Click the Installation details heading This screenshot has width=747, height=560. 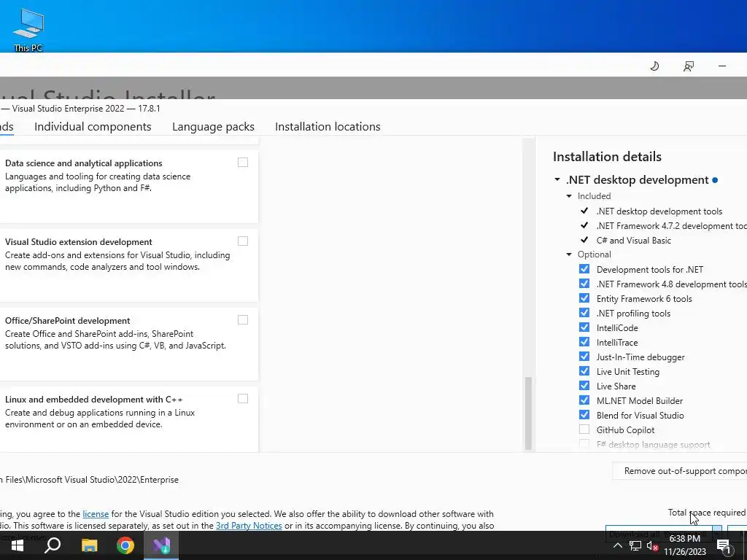point(607,157)
